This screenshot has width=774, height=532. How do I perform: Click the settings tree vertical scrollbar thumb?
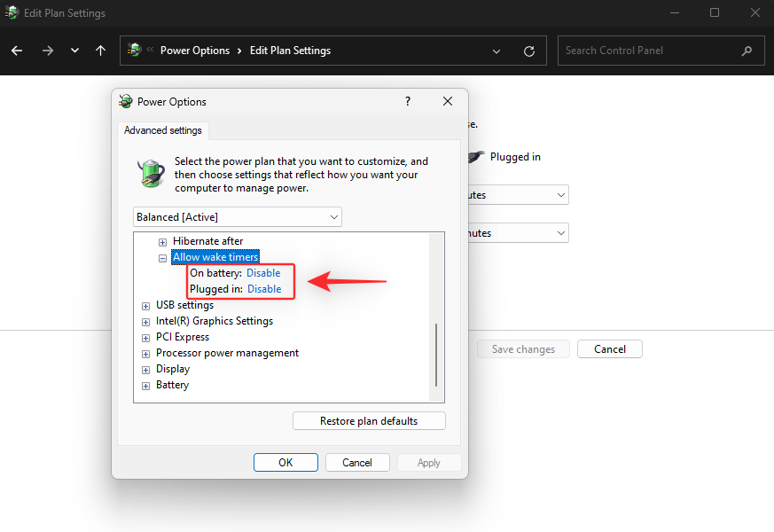(x=436, y=355)
